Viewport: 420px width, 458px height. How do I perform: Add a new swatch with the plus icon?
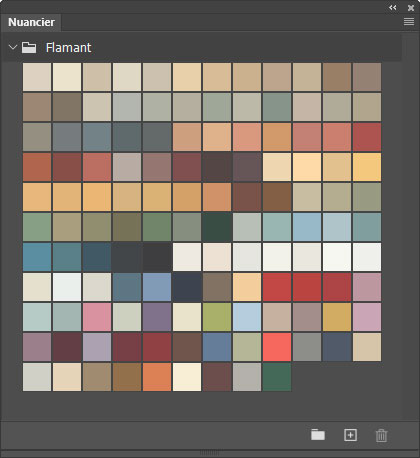[350, 435]
